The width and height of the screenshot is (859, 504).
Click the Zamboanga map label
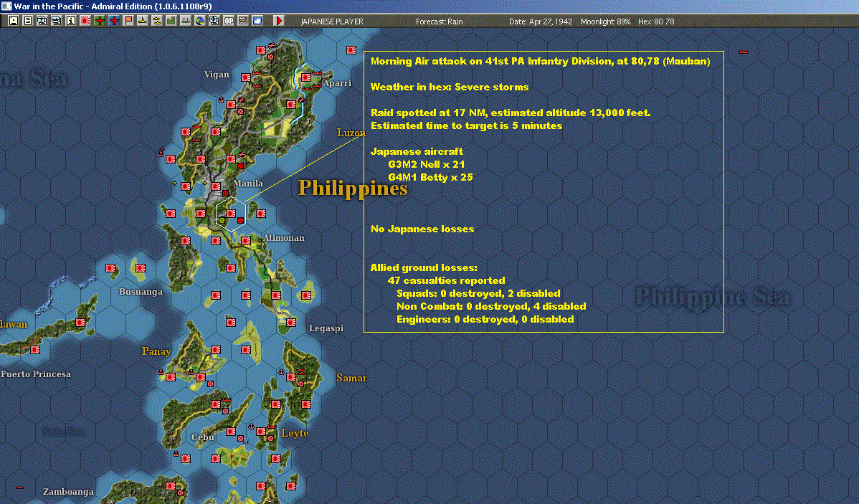69,491
